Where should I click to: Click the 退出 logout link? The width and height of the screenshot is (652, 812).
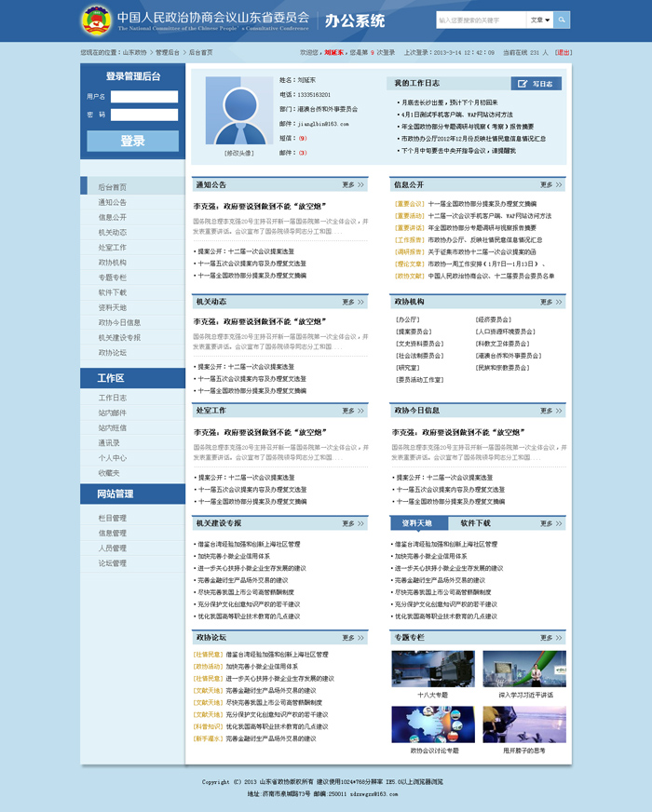[x=564, y=53]
